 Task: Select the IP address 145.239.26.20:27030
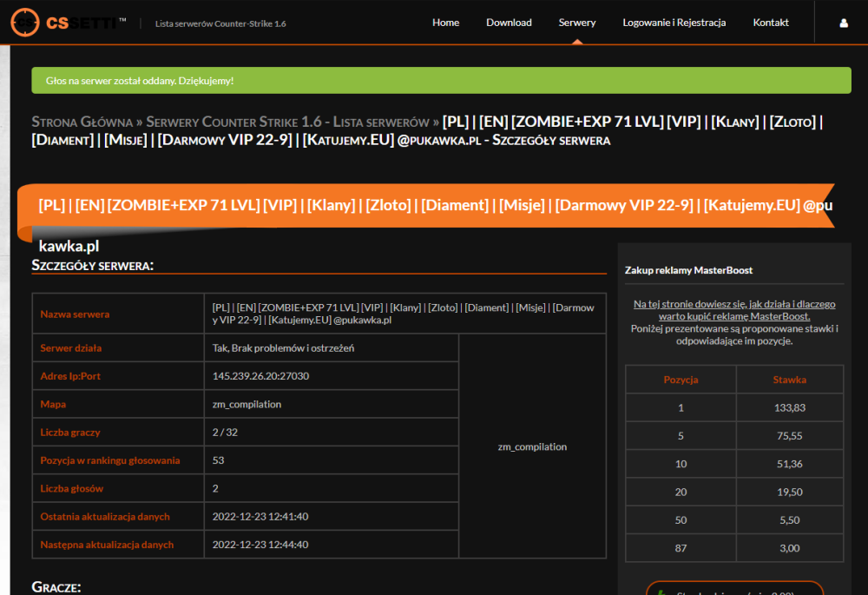click(260, 375)
